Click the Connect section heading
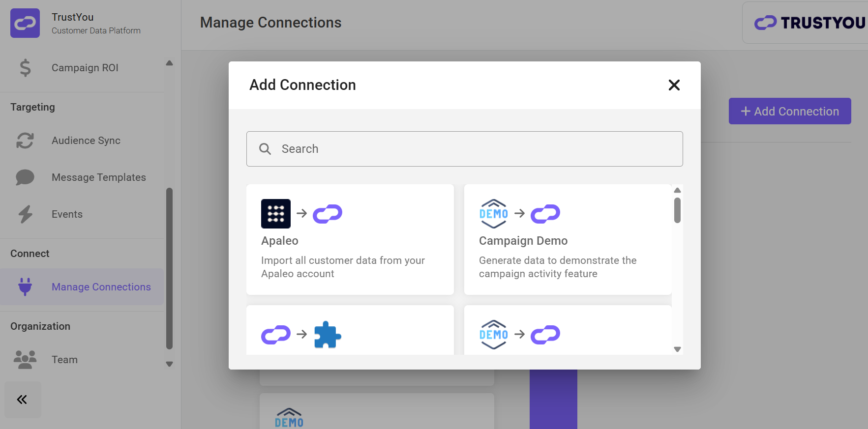The width and height of the screenshot is (868, 429). pyautogui.click(x=30, y=254)
